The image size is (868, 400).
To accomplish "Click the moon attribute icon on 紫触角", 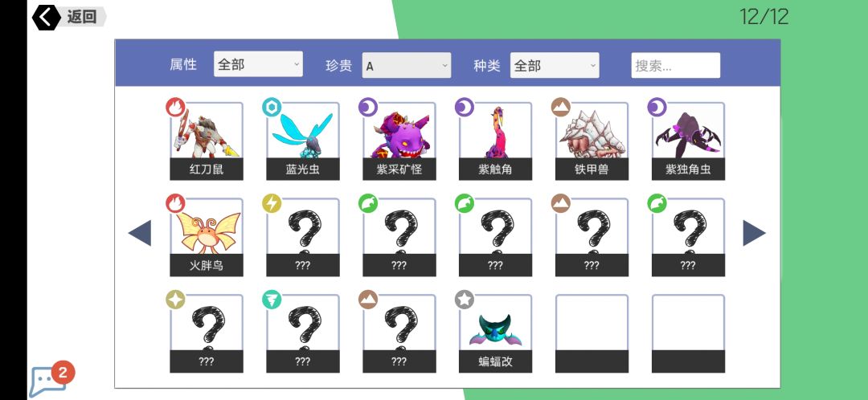I will click(465, 107).
